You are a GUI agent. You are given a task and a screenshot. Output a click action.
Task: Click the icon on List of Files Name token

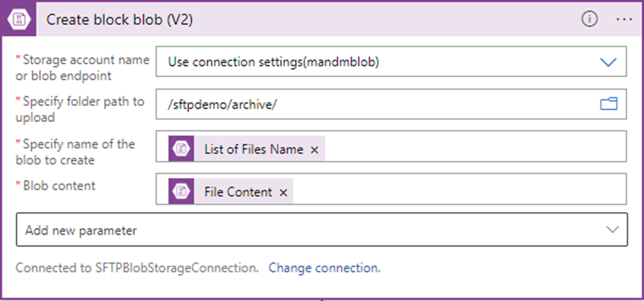tap(181, 148)
